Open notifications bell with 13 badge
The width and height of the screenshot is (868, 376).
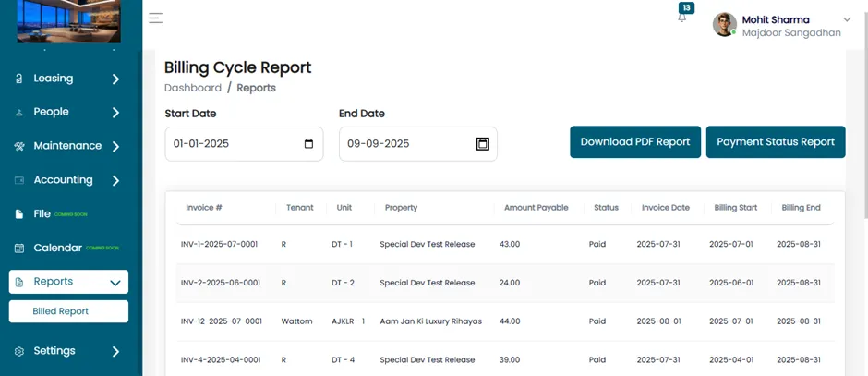point(682,18)
